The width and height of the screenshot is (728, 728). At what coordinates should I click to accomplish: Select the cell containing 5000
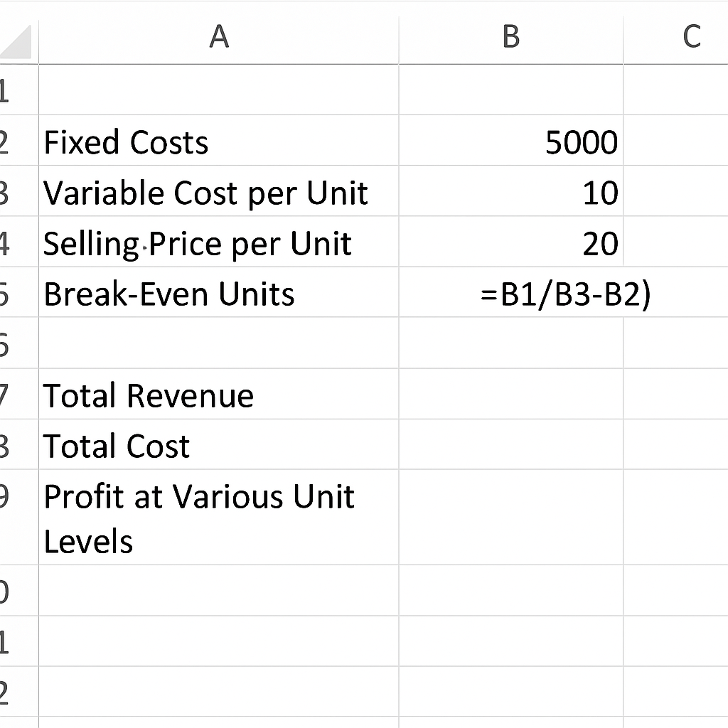coord(510,142)
